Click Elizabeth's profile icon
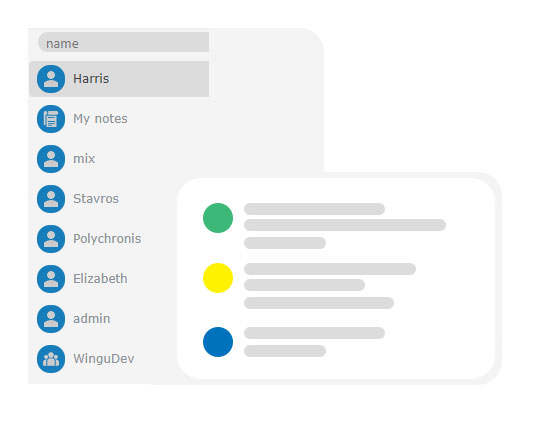This screenshot has width=540, height=430. (51, 279)
